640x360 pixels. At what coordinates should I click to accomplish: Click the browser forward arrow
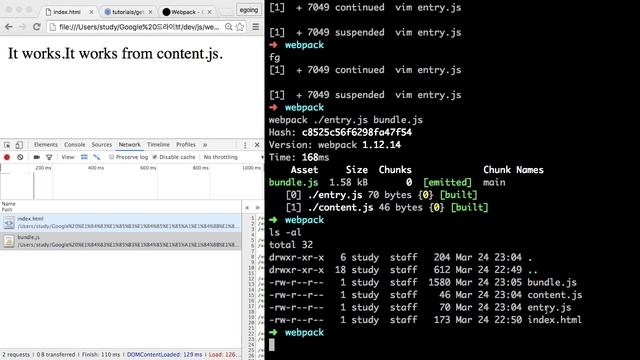22,27
